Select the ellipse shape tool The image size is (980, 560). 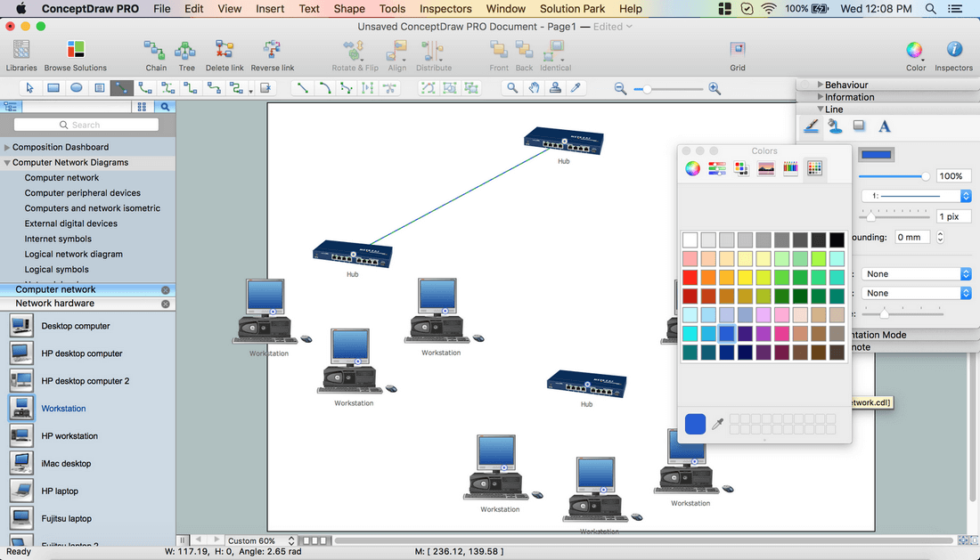pos(77,88)
